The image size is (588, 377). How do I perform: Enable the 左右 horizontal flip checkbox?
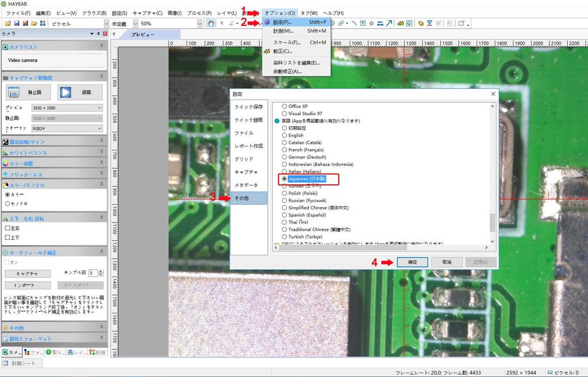[7, 228]
